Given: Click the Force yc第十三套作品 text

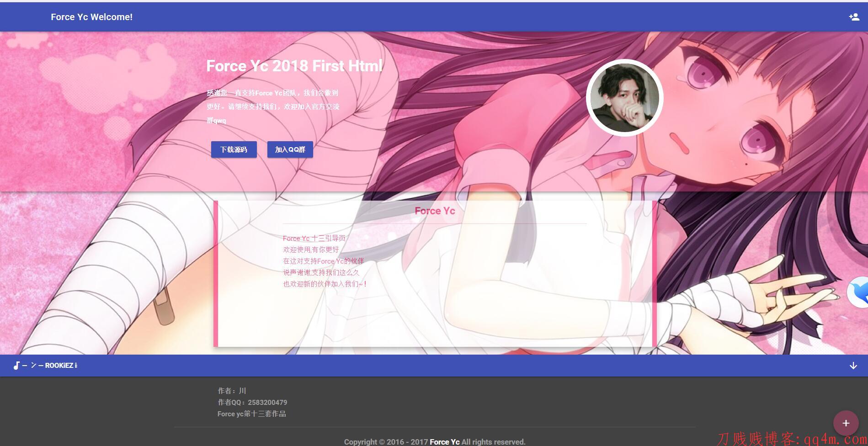Looking at the screenshot, I should [x=251, y=414].
